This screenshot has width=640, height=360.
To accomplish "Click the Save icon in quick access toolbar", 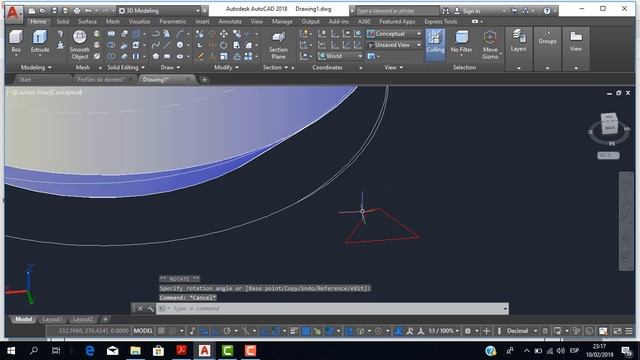I will pos(54,11).
